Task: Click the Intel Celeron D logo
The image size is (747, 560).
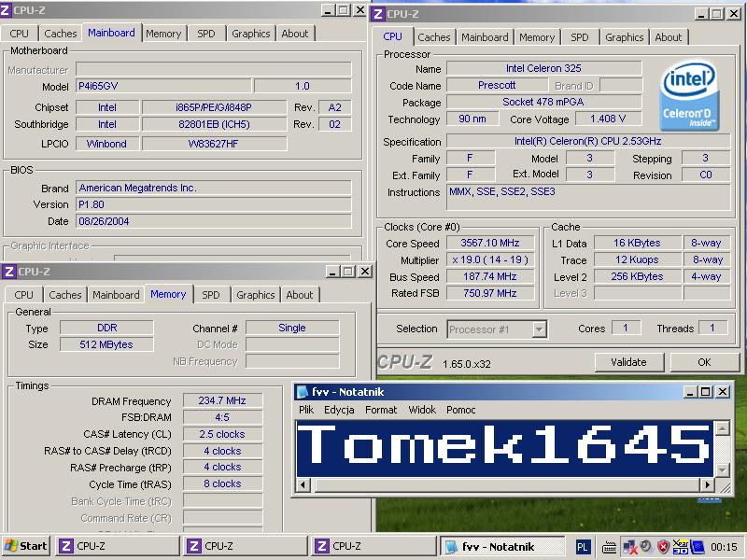Action: (689, 95)
